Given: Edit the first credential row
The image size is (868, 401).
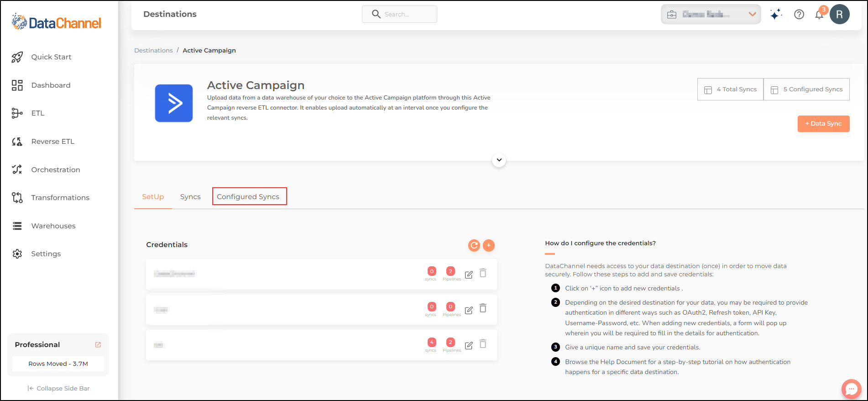Looking at the screenshot, I should click(x=469, y=275).
